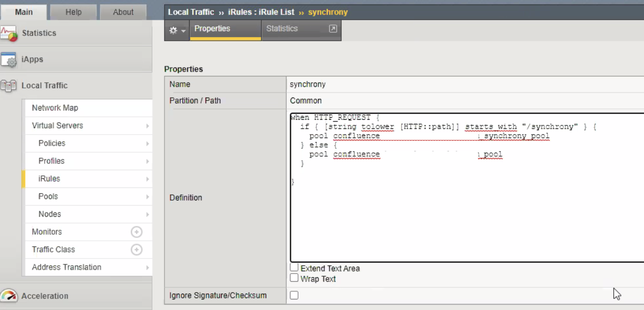Click the synchrony breadcrumb title
The height and width of the screenshot is (310, 644).
point(328,12)
